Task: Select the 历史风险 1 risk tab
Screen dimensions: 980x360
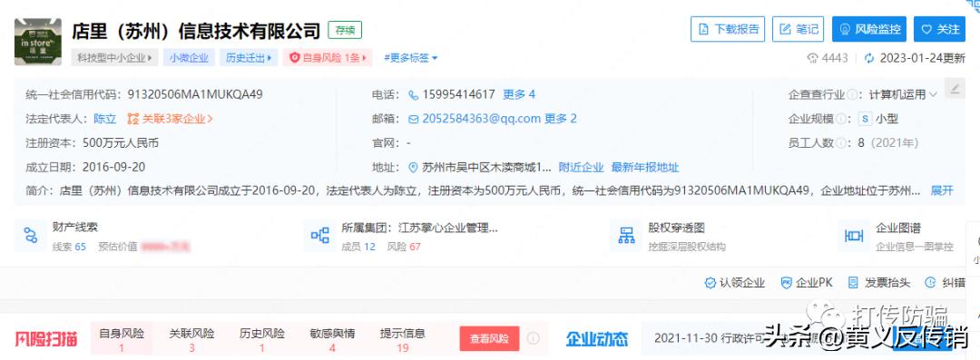Action: [x=262, y=340]
